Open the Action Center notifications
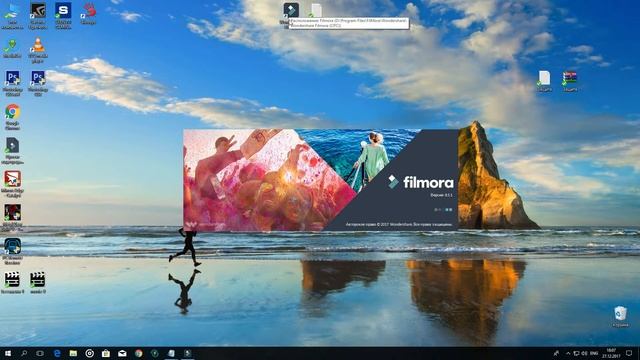This screenshot has height=360, width=640. 629,353
